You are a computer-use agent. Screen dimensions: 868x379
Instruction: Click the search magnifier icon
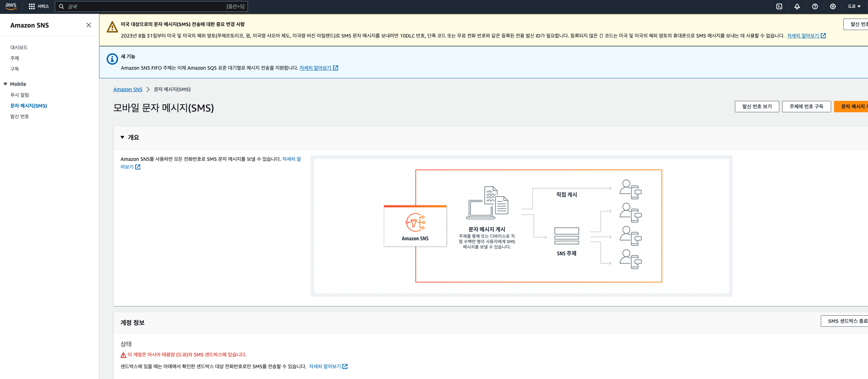[x=62, y=6]
